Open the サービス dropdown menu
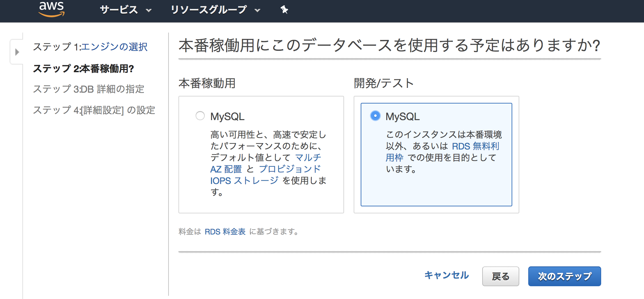 tap(126, 10)
